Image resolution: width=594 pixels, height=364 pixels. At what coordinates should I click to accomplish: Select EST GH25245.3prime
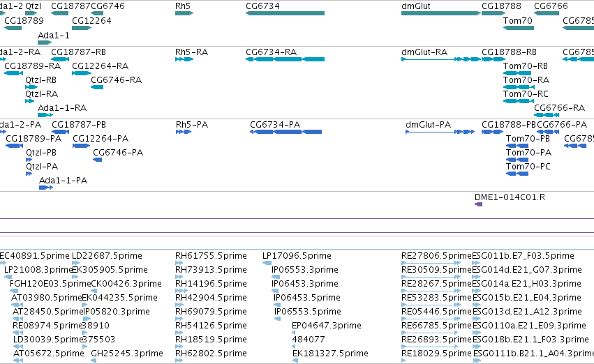click(x=127, y=354)
